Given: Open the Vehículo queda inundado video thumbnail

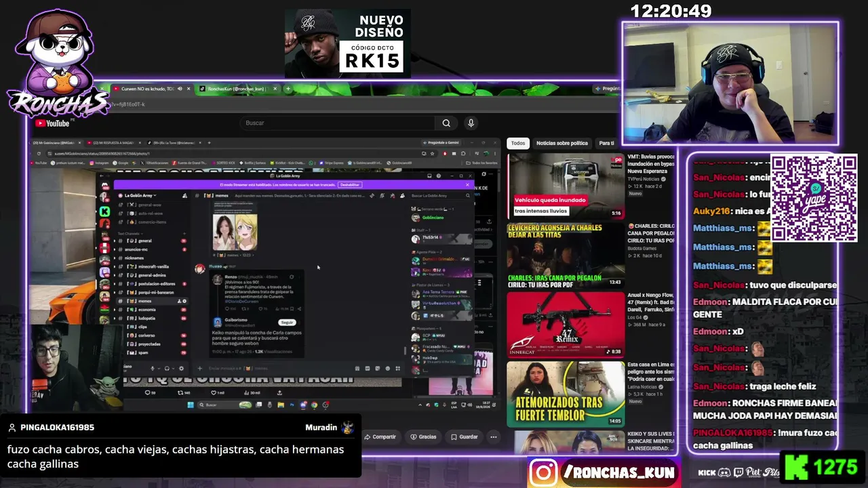Looking at the screenshot, I should (566, 186).
